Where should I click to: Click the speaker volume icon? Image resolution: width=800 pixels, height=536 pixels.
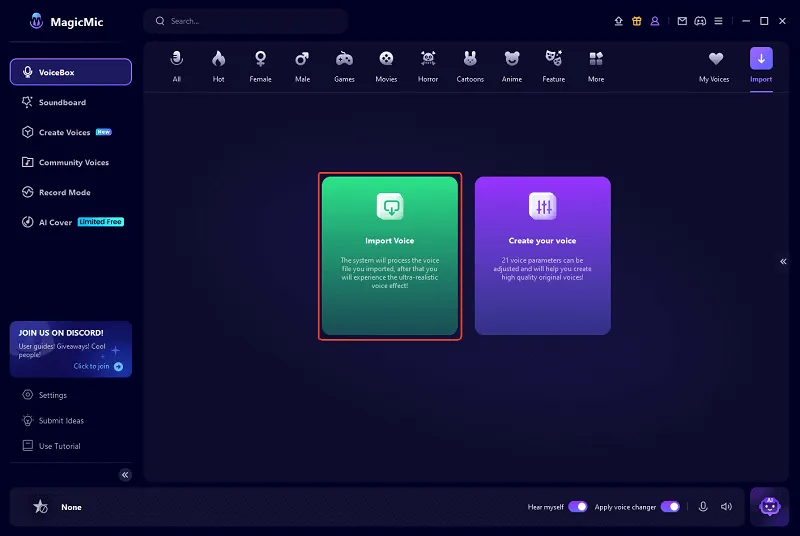727,506
